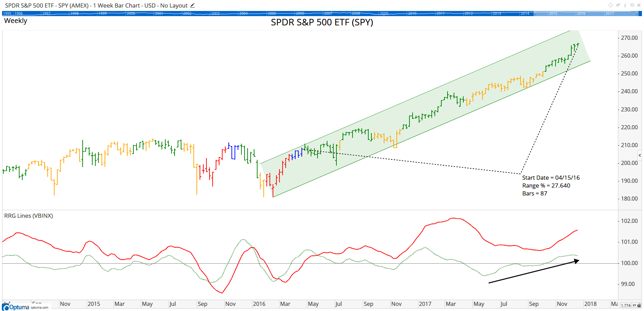Click the '2015' label on the date axis

click(x=94, y=304)
